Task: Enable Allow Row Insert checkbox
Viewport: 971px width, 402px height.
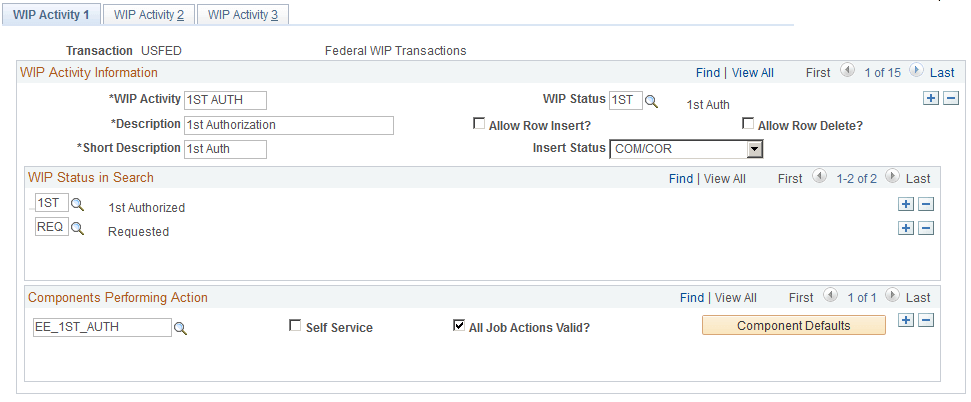Action: (x=479, y=124)
